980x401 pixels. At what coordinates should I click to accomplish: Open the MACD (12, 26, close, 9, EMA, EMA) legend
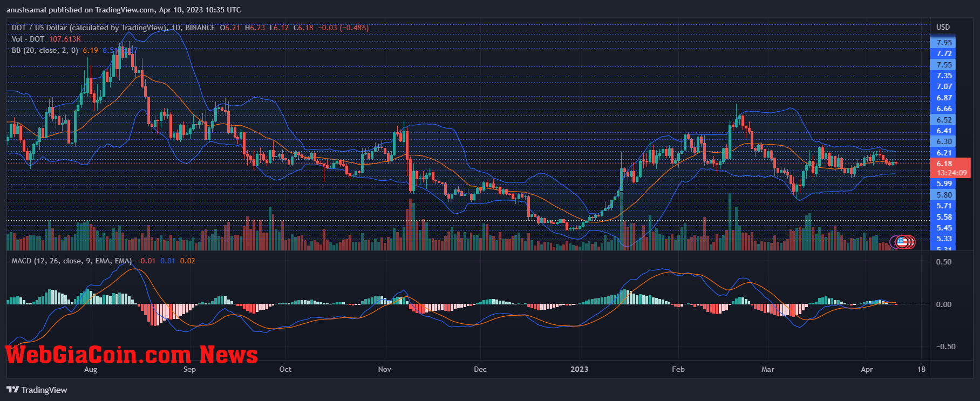72,261
